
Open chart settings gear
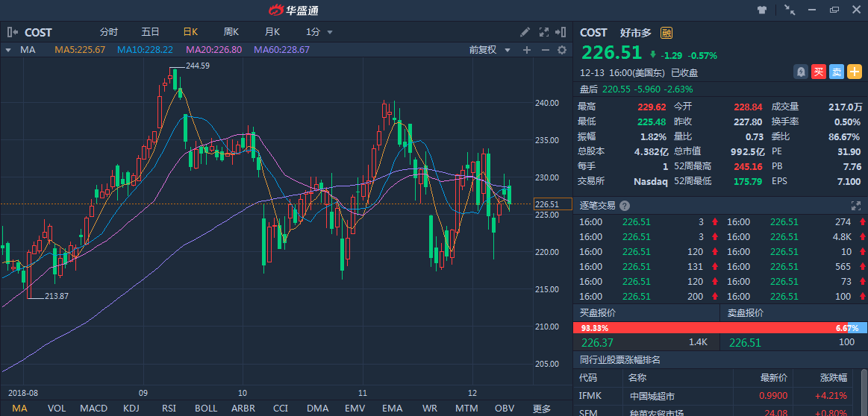(x=562, y=50)
